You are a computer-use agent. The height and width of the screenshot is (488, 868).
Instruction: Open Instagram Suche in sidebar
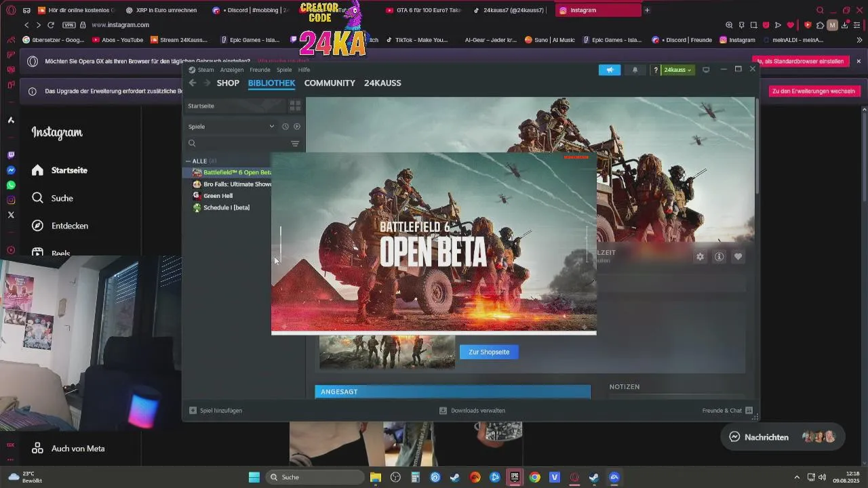point(52,198)
